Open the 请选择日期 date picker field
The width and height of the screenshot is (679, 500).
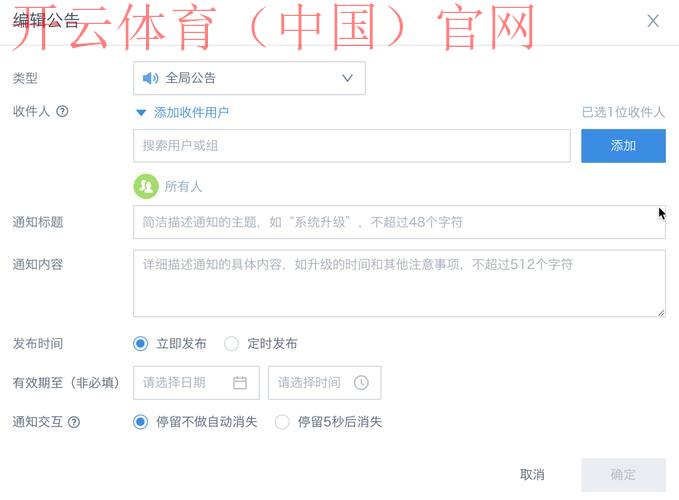click(x=196, y=383)
